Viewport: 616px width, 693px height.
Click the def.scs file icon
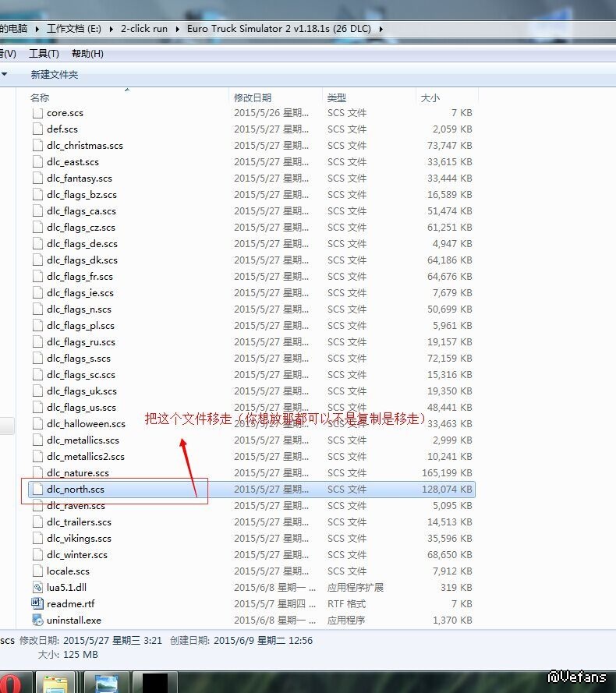click(37, 129)
